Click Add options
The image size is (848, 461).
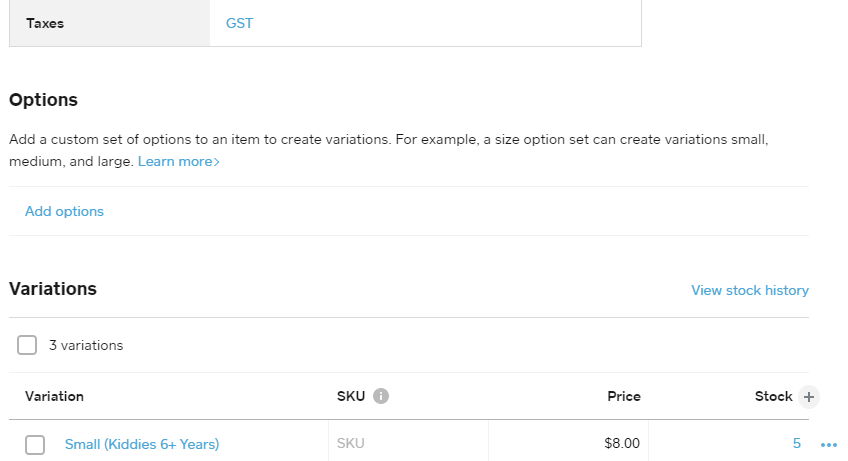tap(64, 211)
